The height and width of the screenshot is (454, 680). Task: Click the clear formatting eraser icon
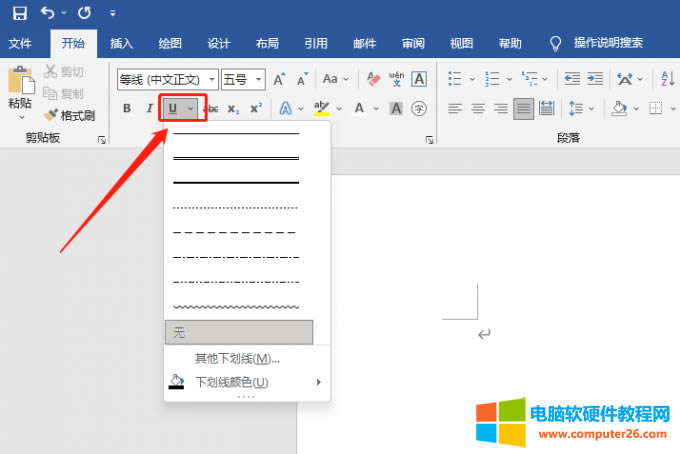[x=373, y=78]
